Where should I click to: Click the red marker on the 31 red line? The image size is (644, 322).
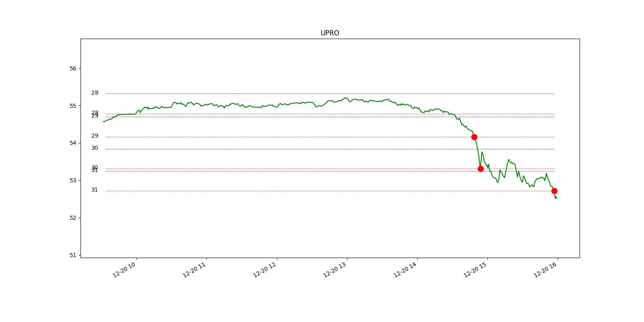[x=554, y=191]
